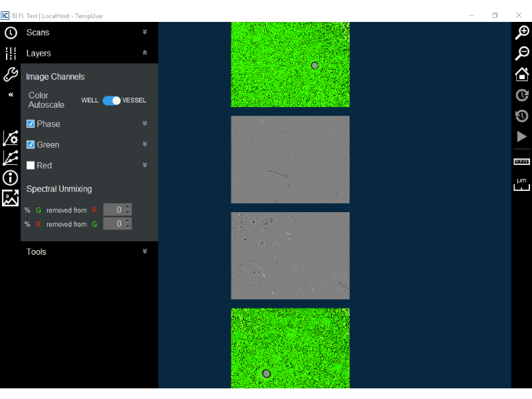Reset view with the home icon
The image size is (532, 399).
(522, 74)
